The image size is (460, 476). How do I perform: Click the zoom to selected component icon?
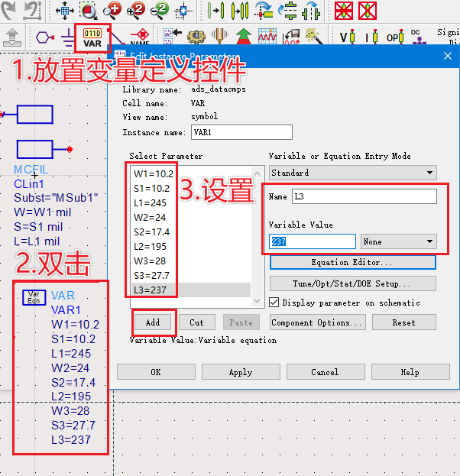click(183, 11)
